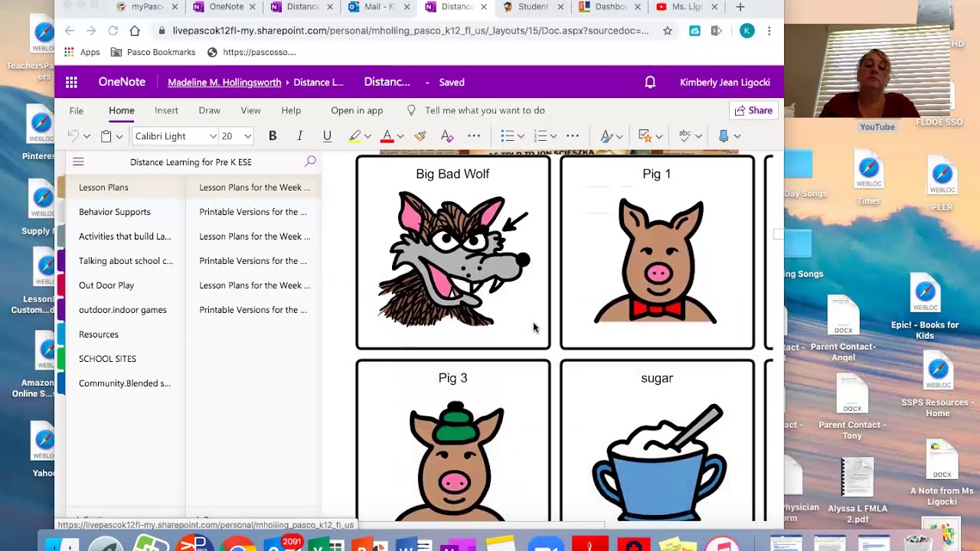Open more paragraph options ellipsis
Screen dimensions: 980x551
[x=573, y=136]
